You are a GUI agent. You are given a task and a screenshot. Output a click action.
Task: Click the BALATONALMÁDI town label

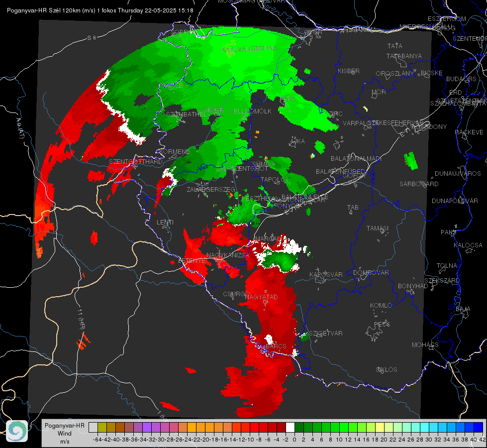coord(356,159)
